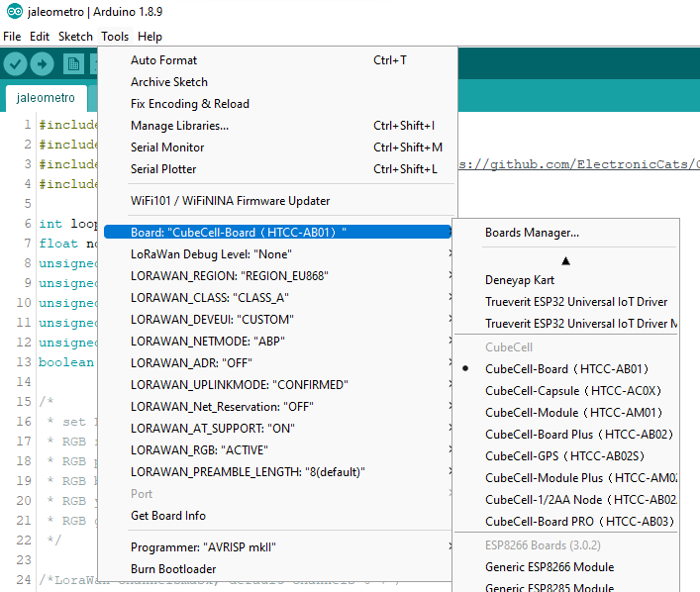Click the Verify checkmark toolbar icon
This screenshot has height=592, width=700.
click(x=15, y=64)
